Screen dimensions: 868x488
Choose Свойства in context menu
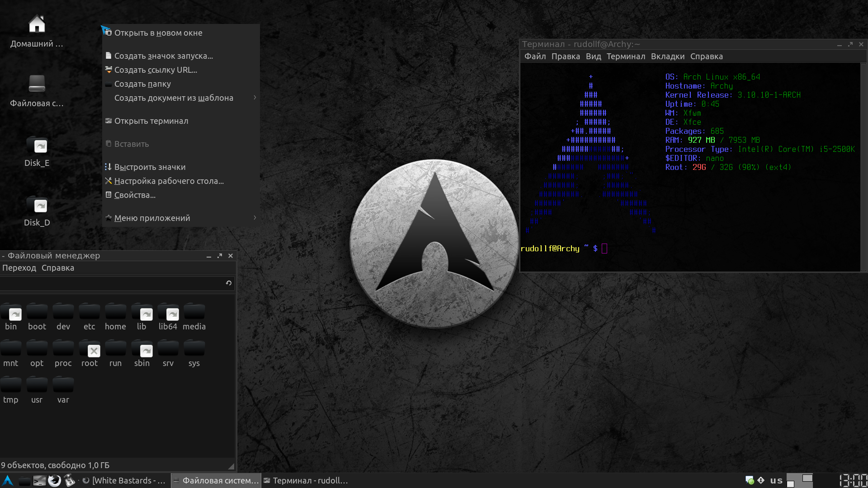coord(181,195)
